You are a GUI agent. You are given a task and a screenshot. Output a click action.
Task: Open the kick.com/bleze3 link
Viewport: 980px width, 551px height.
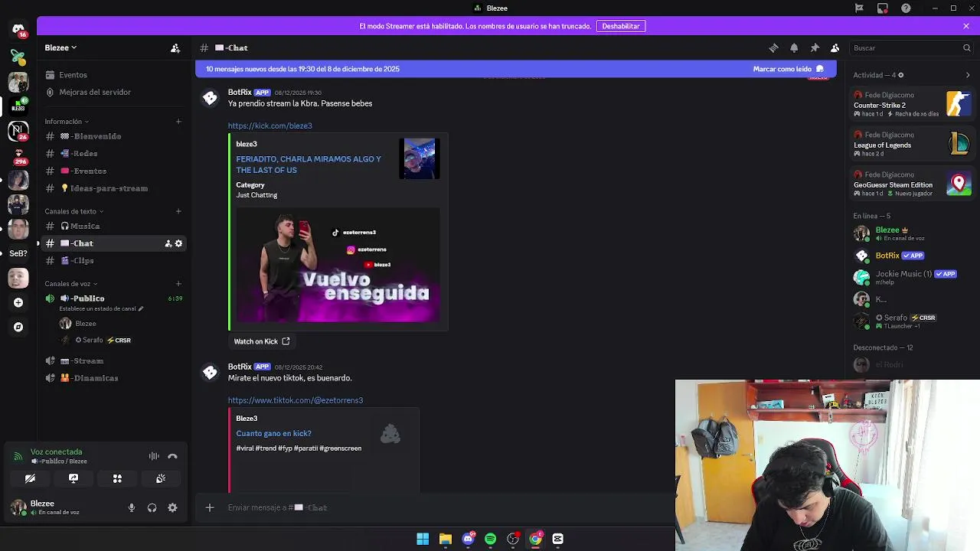[269, 126]
